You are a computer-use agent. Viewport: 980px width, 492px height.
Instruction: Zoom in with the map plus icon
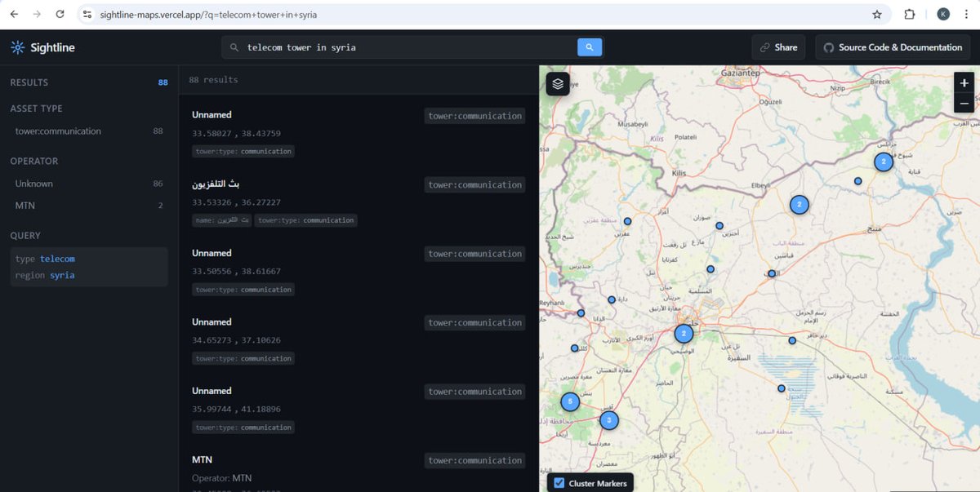coord(964,82)
